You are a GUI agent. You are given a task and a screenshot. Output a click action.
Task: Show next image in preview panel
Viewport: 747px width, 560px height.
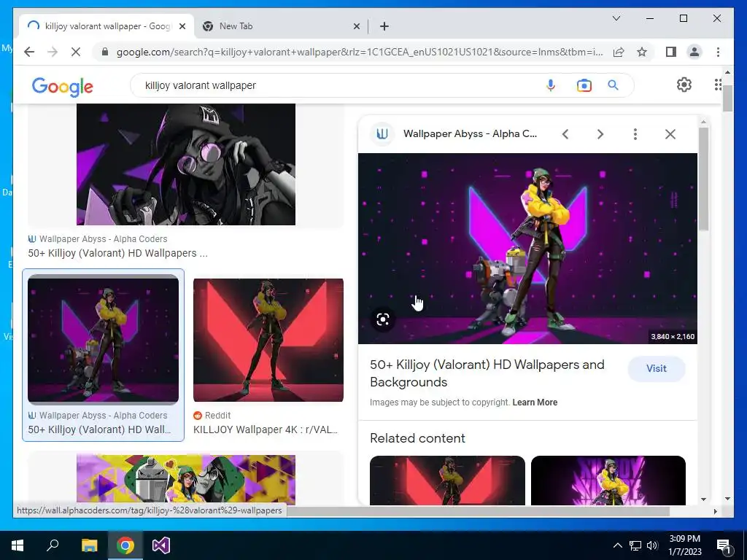tap(600, 134)
